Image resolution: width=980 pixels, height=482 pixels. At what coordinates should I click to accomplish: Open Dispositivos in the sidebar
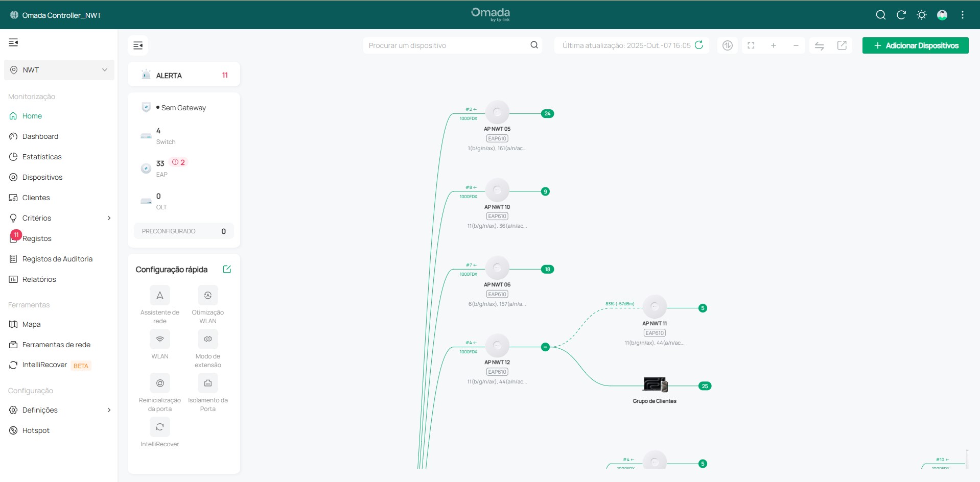click(x=42, y=177)
